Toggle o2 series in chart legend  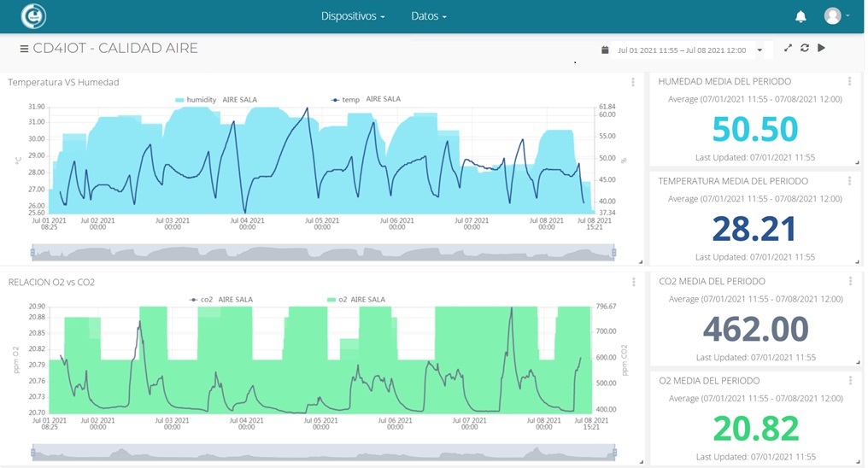(x=356, y=299)
